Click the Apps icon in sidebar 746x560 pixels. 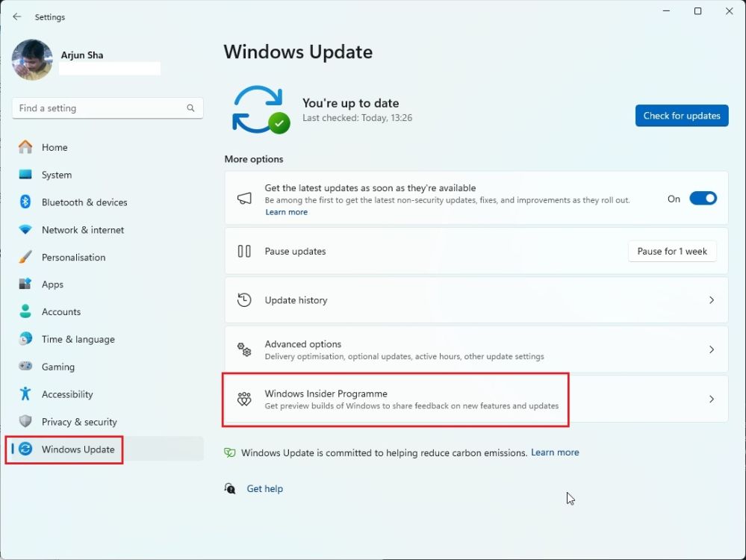[25, 284]
